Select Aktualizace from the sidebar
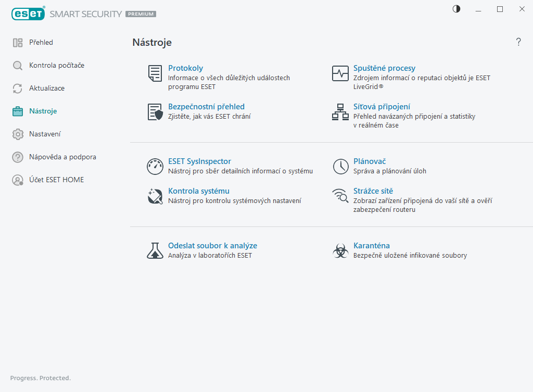The width and height of the screenshot is (533, 392). [x=47, y=88]
